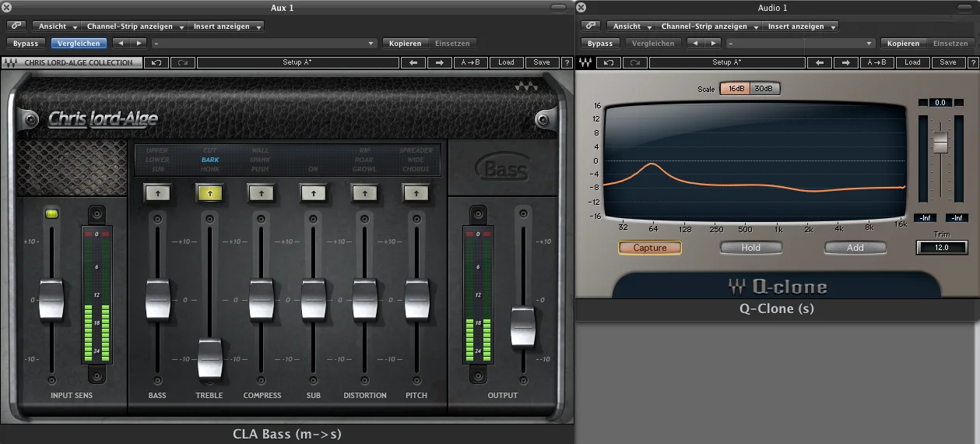Open Ansicht dropdown in Aux 1 window
This screenshot has width=980, height=444.
pyautogui.click(x=58, y=26)
